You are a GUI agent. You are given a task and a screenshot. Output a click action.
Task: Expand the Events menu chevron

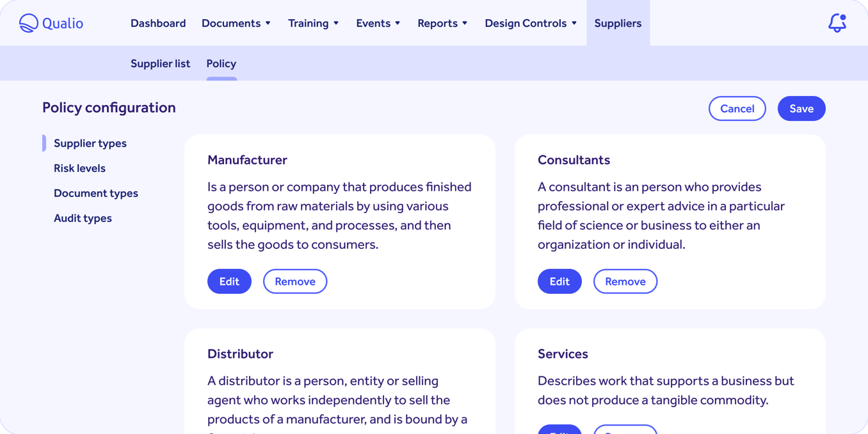[x=397, y=22]
